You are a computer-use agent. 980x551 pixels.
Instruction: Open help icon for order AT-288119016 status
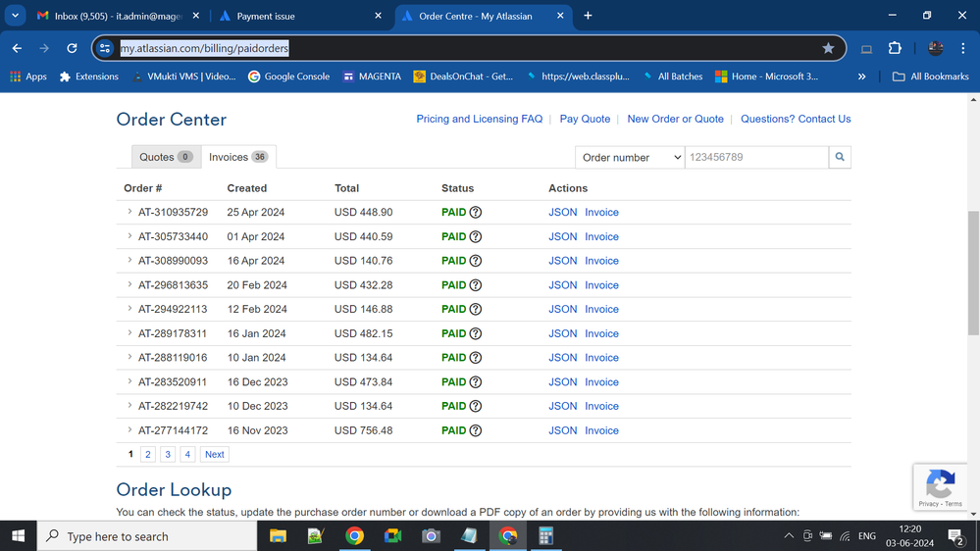pyautogui.click(x=476, y=357)
